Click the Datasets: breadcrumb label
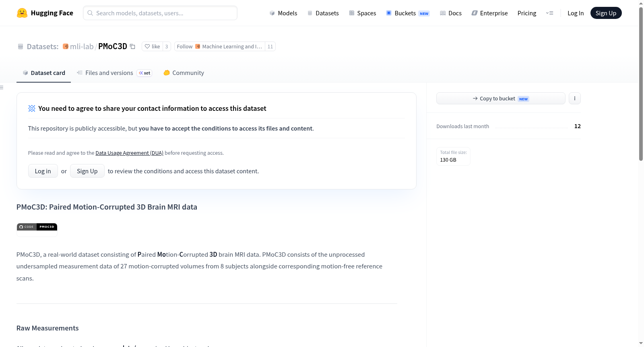The width and height of the screenshot is (644, 347). coord(43,47)
